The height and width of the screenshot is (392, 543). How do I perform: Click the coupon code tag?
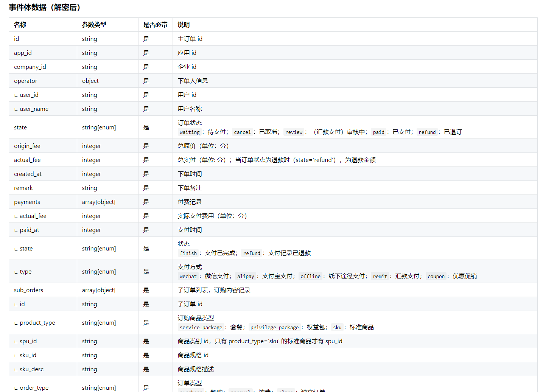(436, 277)
